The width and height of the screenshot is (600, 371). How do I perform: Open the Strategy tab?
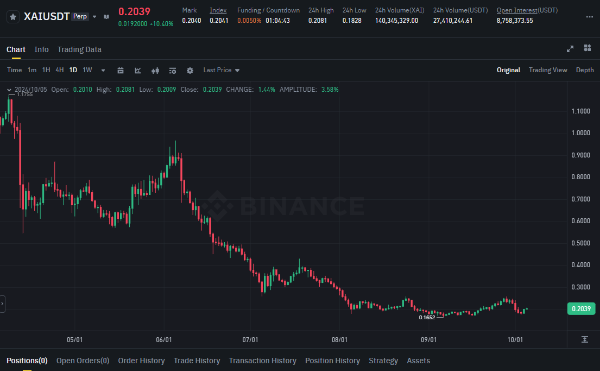click(383, 361)
